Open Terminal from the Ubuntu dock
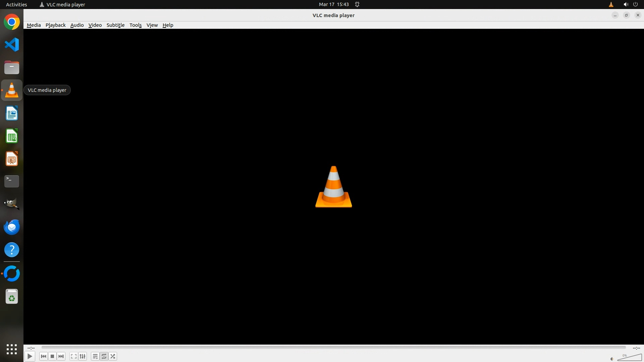The width and height of the screenshot is (644, 362). point(12,181)
